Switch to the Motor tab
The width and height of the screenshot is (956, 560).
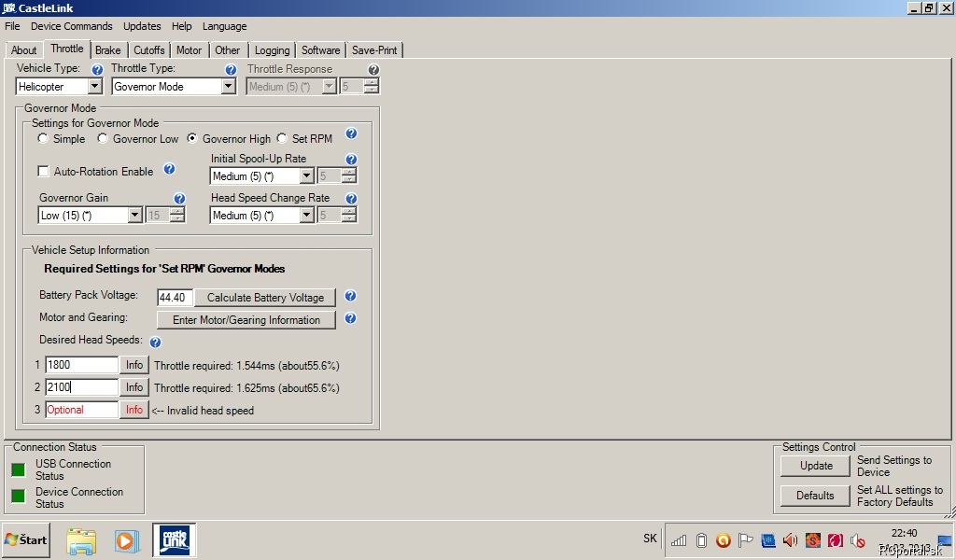189,50
